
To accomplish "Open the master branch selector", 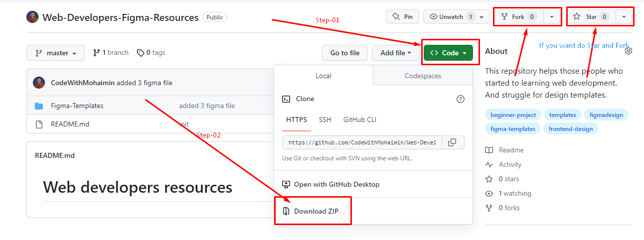I will [55, 53].
